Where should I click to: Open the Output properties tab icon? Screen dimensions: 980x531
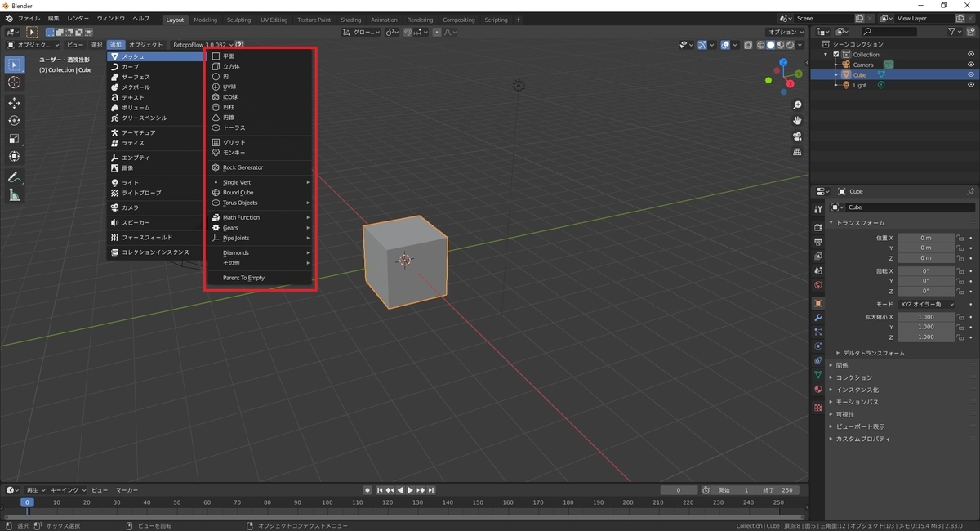point(818,242)
